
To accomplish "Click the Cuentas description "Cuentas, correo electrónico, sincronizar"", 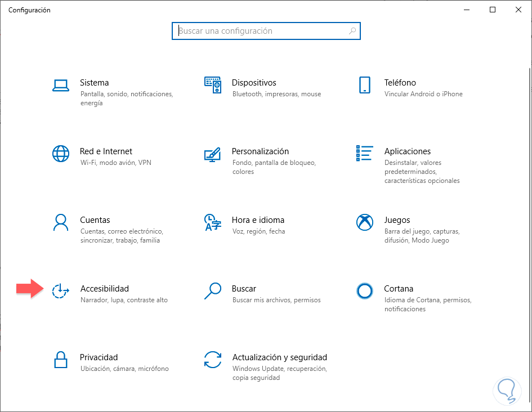I will click(x=122, y=236).
